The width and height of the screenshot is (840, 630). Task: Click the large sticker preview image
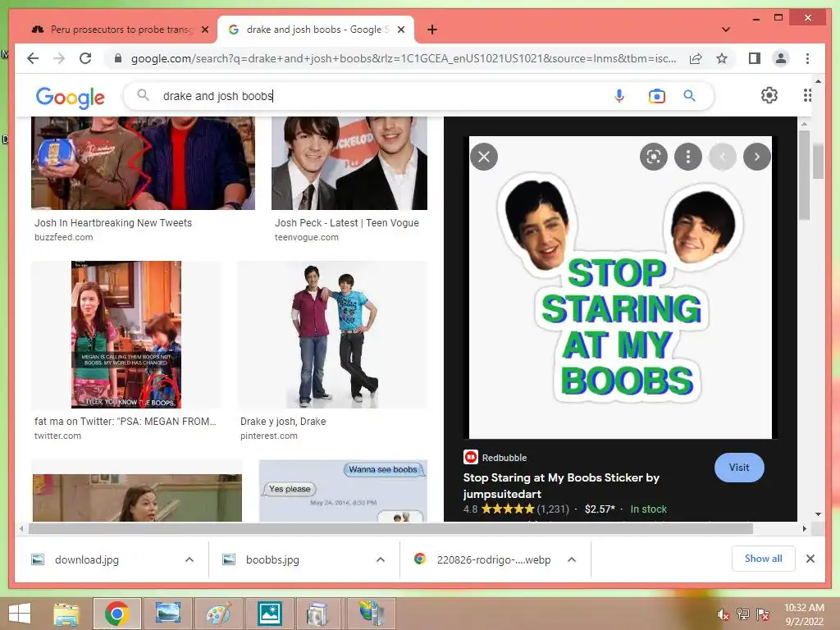[620, 287]
